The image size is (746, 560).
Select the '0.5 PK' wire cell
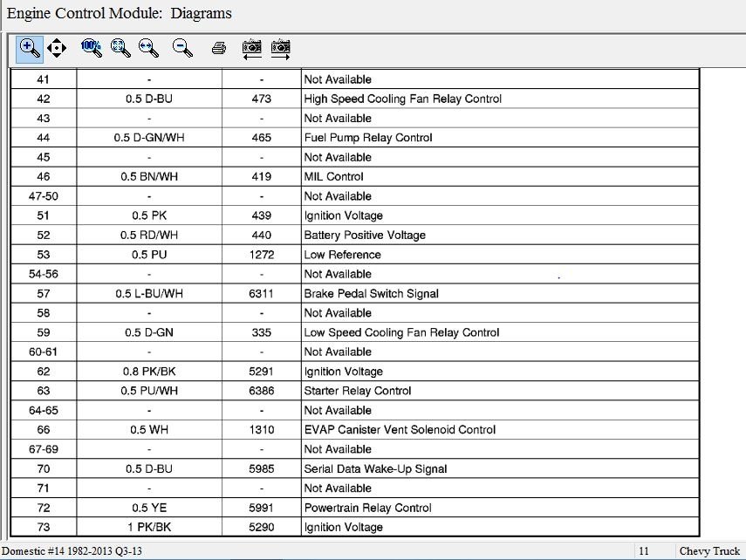(x=149, y=215)
